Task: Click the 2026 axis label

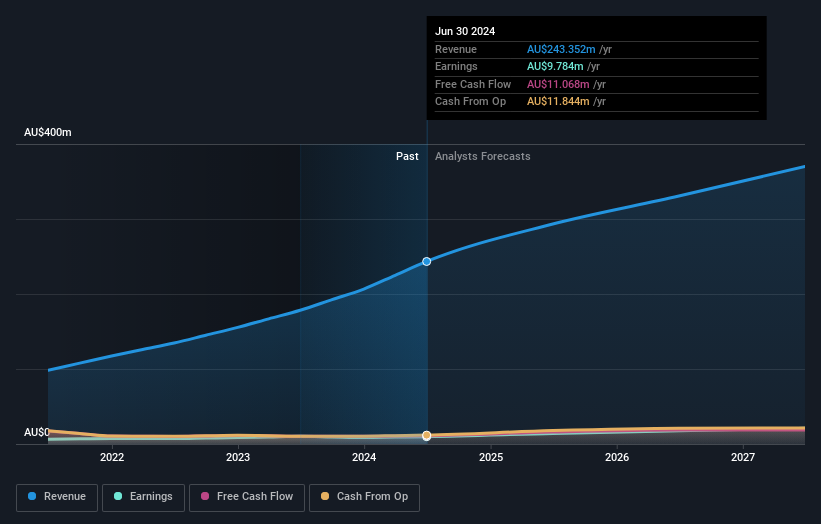Action: pos(617,457)
